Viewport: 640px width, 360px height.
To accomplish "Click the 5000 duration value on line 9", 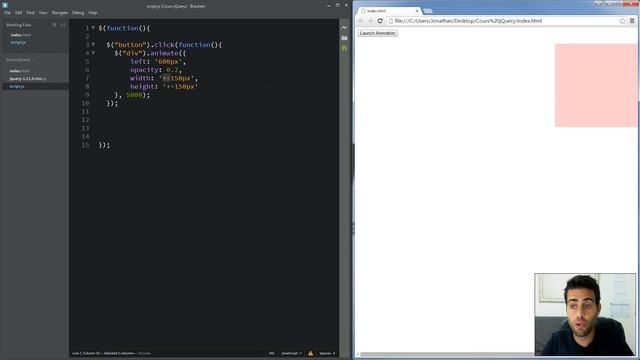I will point(134,95).
